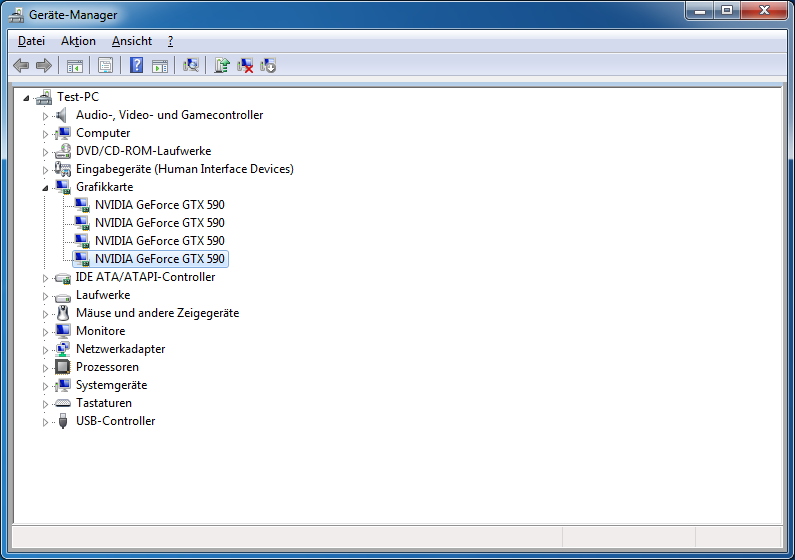This screenshot has width=795, height=560.
Task: Click the mouse icon for Mäuse und andere Zeigegeräte
Action: (63, 313)
